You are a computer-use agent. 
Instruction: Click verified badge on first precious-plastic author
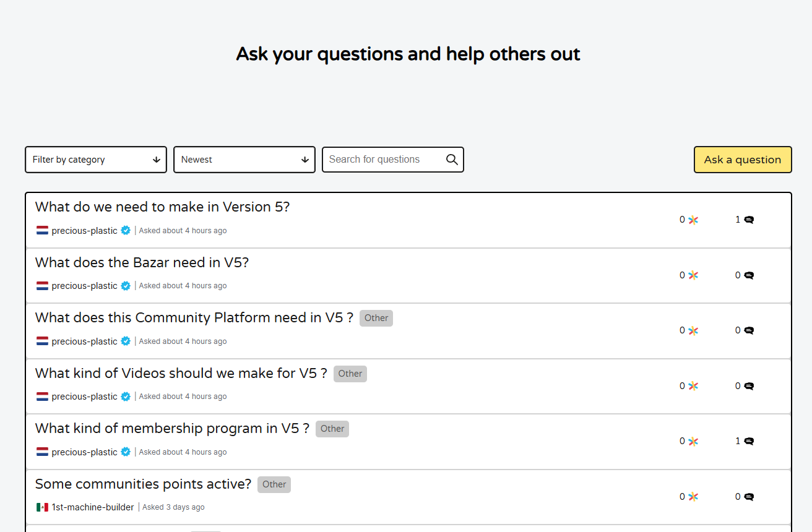(x=126, y=231)
